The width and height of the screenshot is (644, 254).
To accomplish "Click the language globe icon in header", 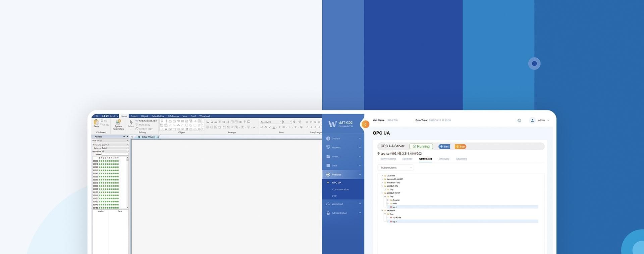I will [519, 120].
